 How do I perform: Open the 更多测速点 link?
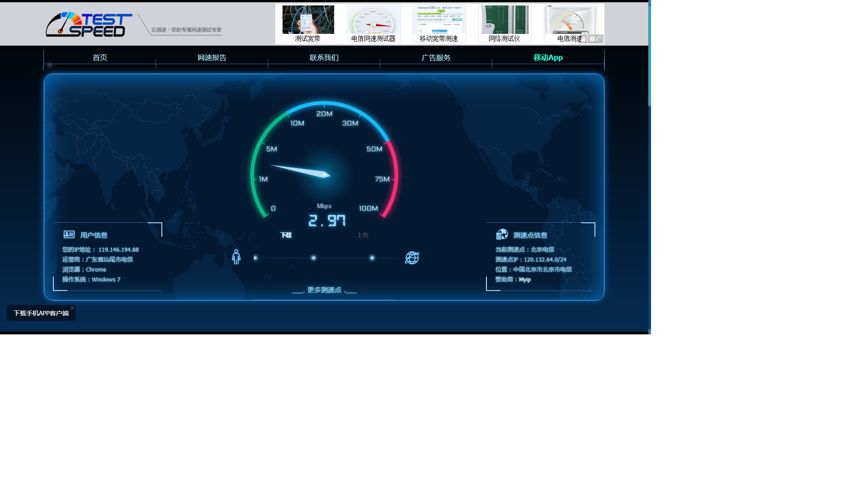324,290
